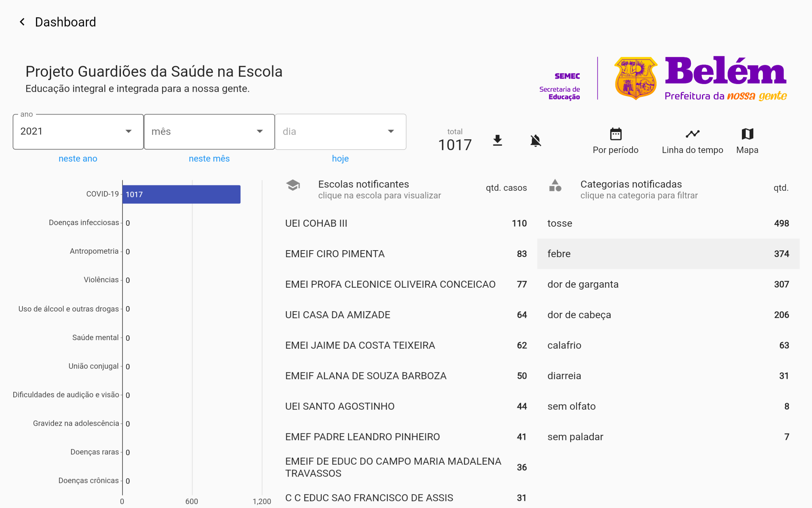
Task: Select school UEI SANTO AGOSTINHO
Action: tap(406, 406)
